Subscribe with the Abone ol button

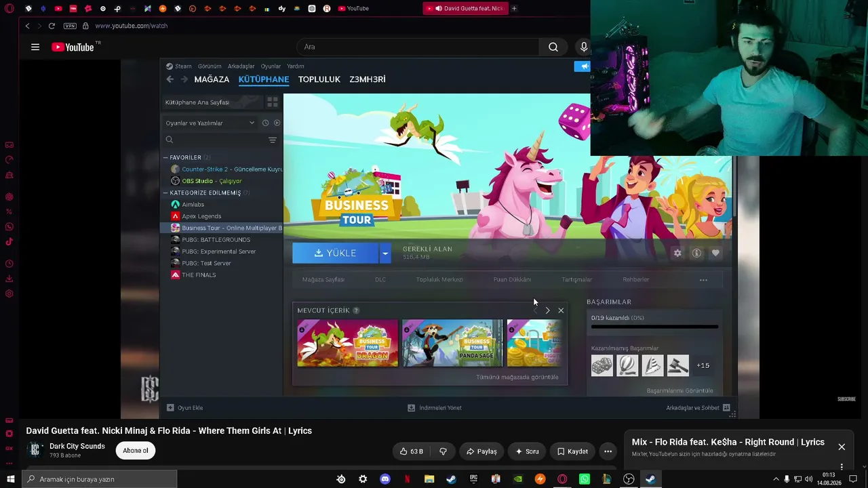136,451
